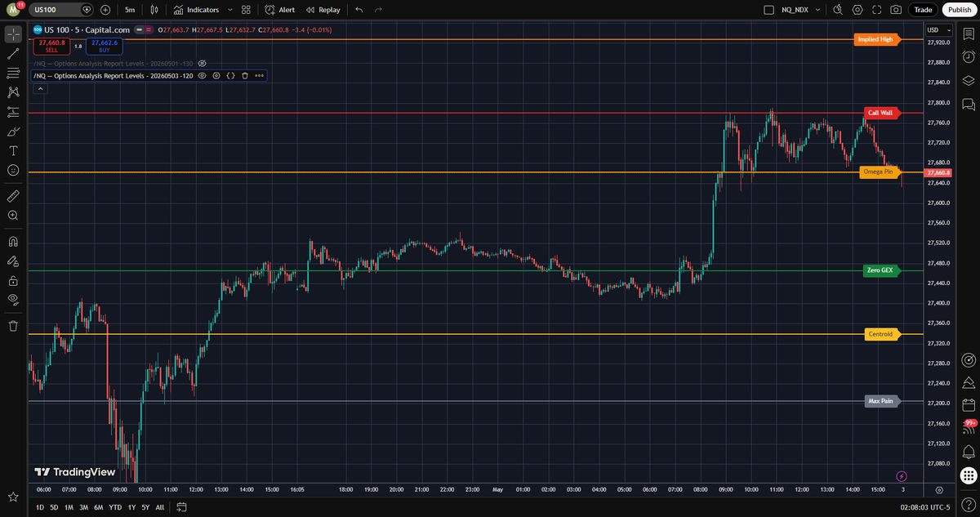Select the text annotation tool
980x517 pixels.
13,151
